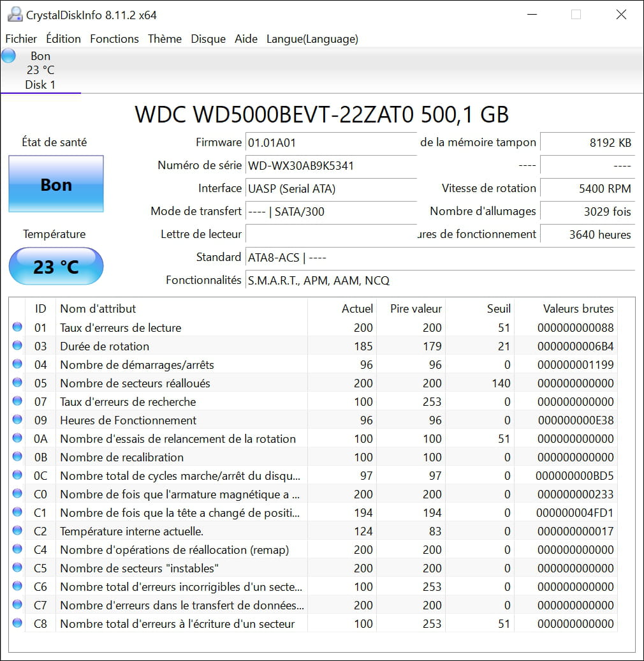Viewport: 644px width, 661px height.
Task: Click status orb for attribute C1
Action: pos(17,512)
